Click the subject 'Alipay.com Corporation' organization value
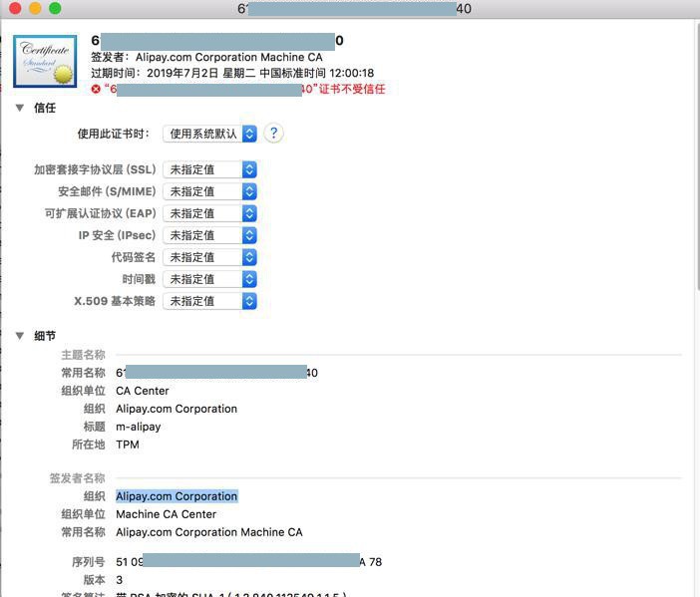Screen dimensions: 700x597 tap(176, 409)
